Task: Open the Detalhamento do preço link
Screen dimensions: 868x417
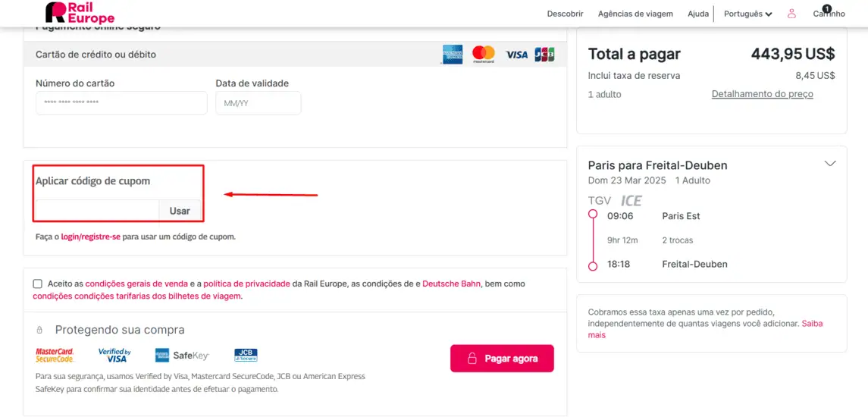Action: pos(763,94)
